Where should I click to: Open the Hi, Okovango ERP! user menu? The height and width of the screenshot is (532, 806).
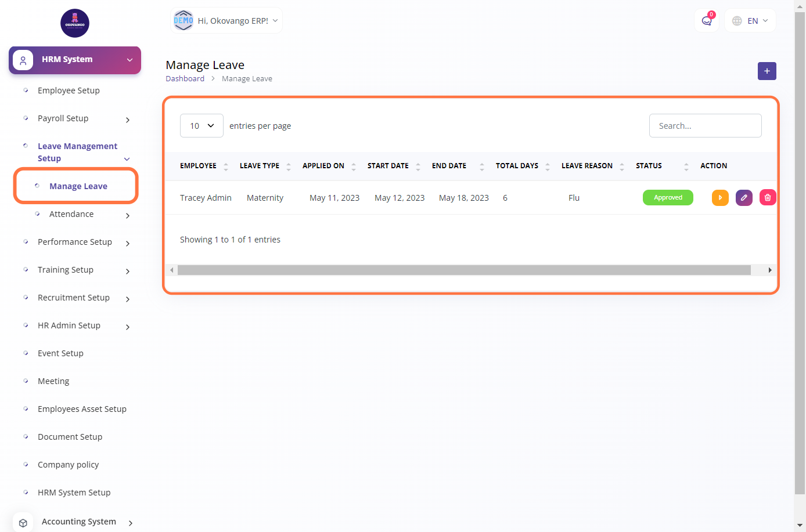coord(226,21)
